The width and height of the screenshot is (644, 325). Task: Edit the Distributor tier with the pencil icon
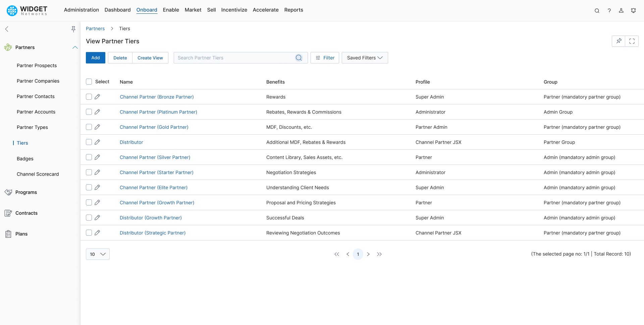click(x=97, y=142)
